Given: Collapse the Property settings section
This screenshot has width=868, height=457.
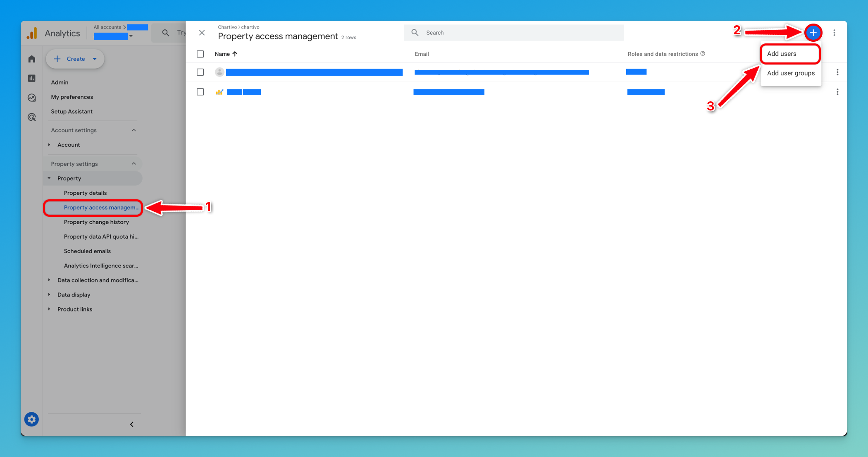Looking at the screenshot, I should [x=134, y=163].
